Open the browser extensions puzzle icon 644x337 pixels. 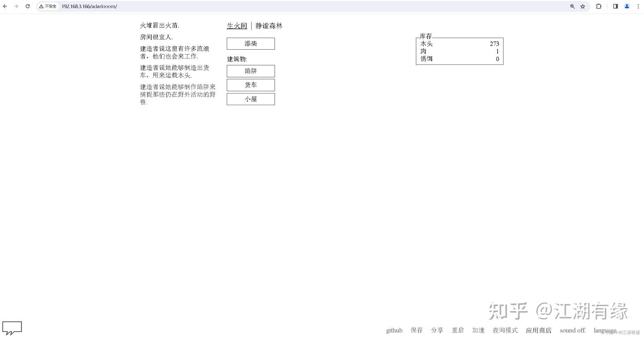point(598,6)
